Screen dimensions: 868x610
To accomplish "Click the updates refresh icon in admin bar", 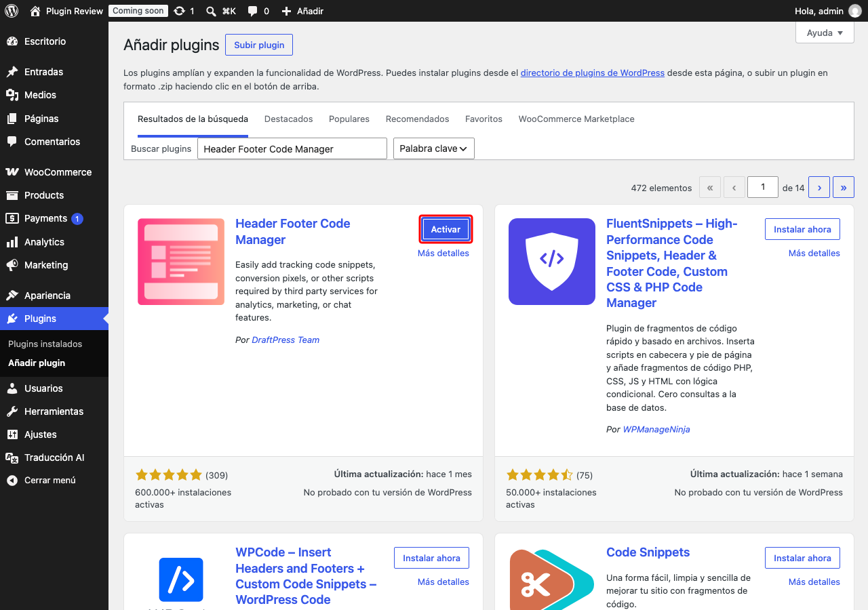I will pyautogui.click(x=179, y=11).
